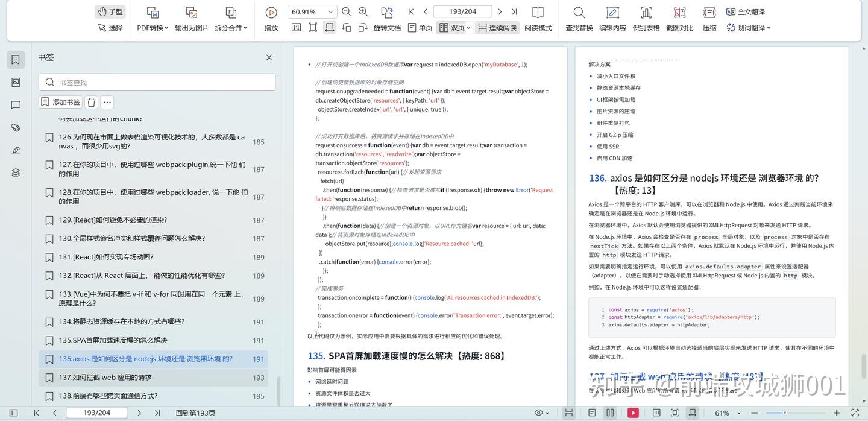
Task: Open 查找替换 find and replace
Action: pyautogui.click(x=579, y=20)
